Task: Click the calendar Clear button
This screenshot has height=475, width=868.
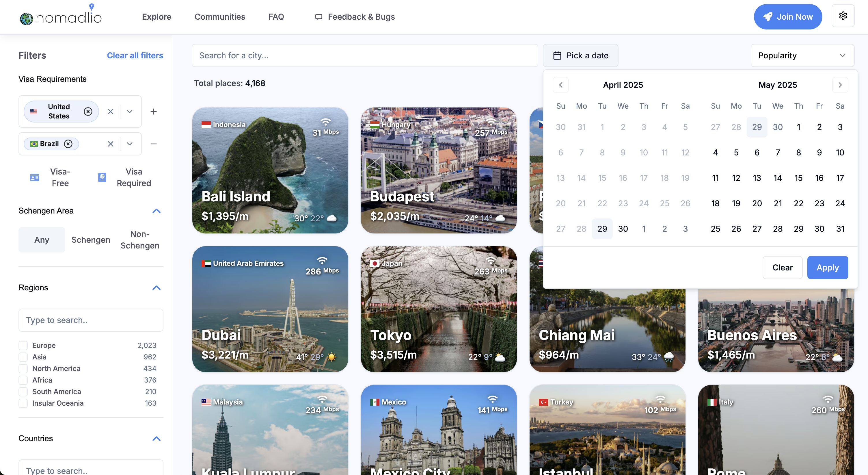Action: click(x=783, y=268)
